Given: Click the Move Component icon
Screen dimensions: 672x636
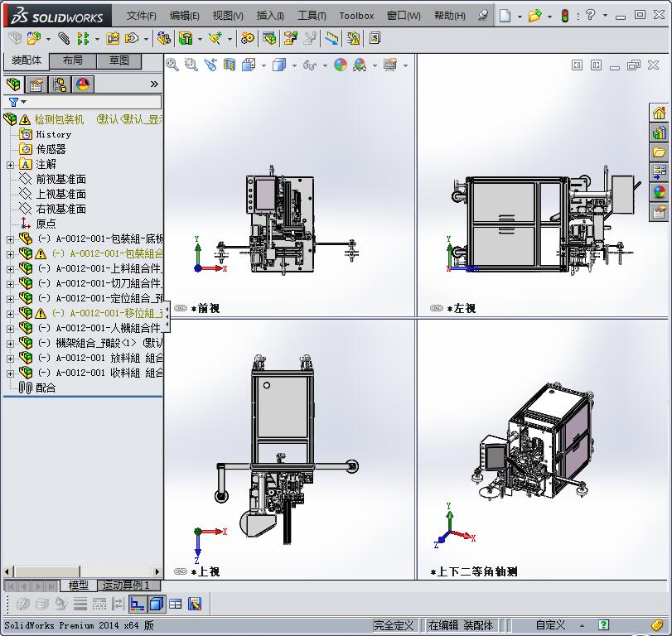Looking at the screenshot, I should click(132, 39).
